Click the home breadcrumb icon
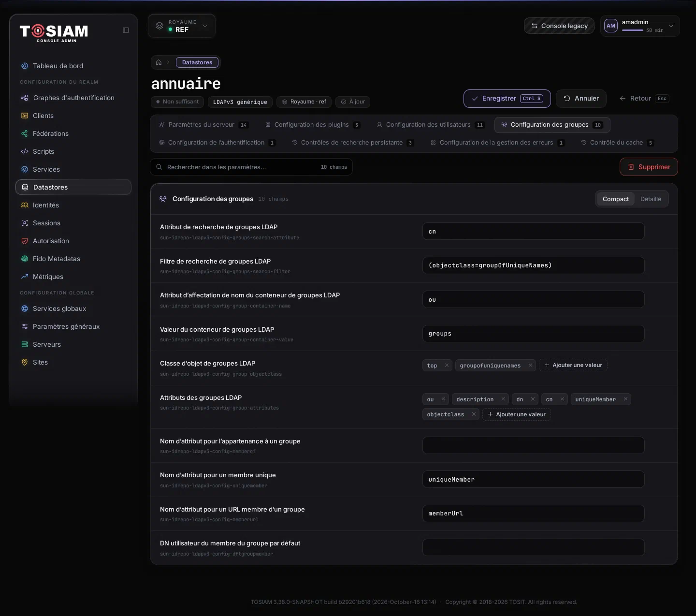 point(159,62)
